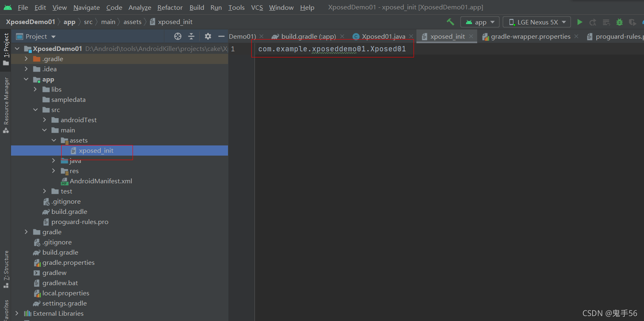Click Run with Coverage shield icon
Image resolution: width=644 pixels, height=321 pixels.
pos(632,22)
